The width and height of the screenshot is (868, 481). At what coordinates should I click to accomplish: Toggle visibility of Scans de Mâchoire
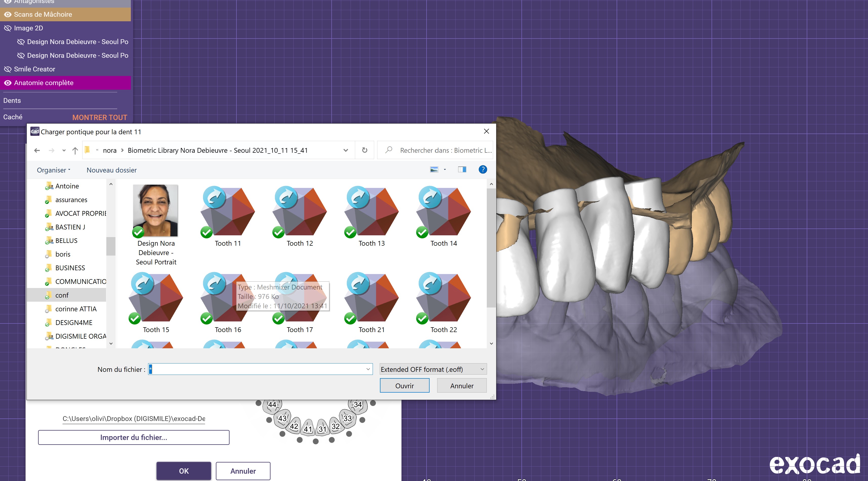pos(8,14)
